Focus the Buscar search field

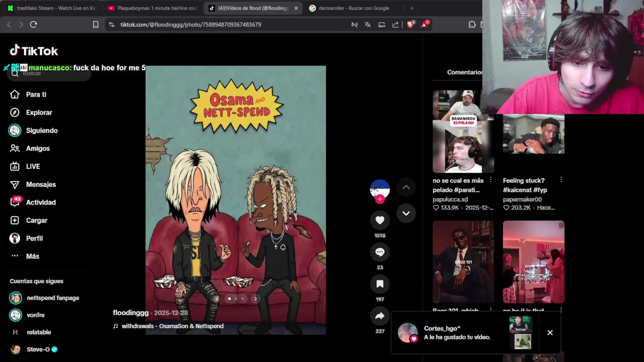(49, 73)
